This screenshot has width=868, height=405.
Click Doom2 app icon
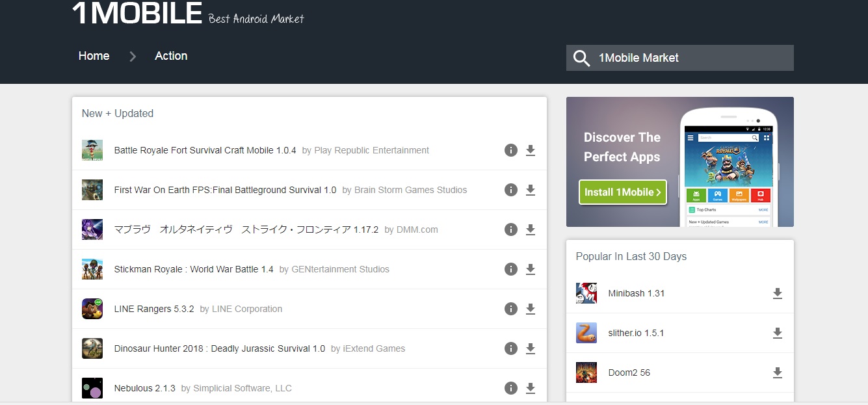[x=586, y=372]
